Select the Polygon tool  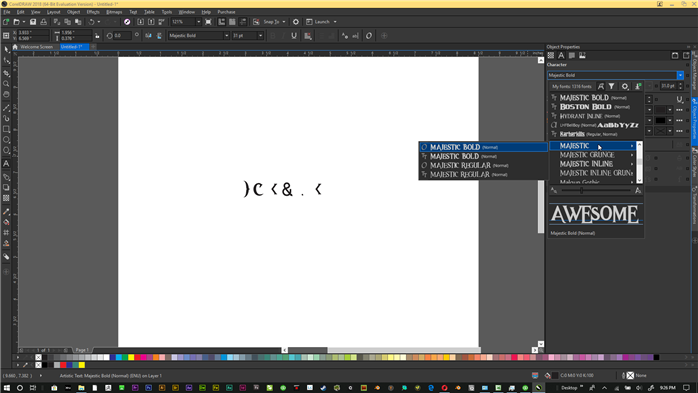6,150
